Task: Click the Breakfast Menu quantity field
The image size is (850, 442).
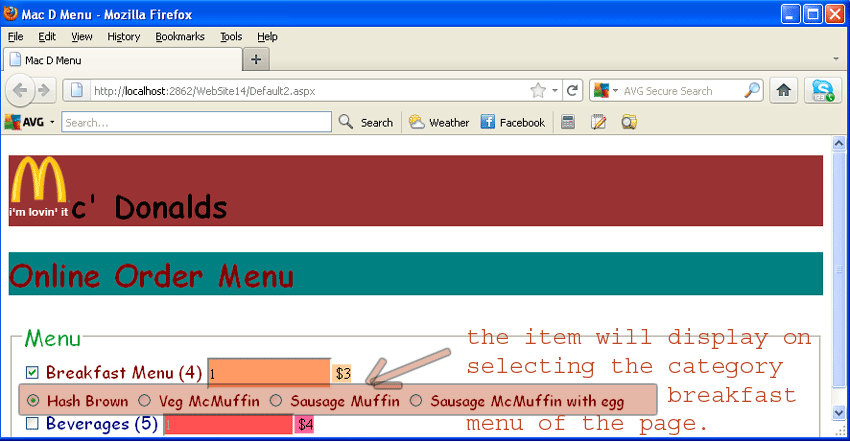Action: (x=269, y=373)
